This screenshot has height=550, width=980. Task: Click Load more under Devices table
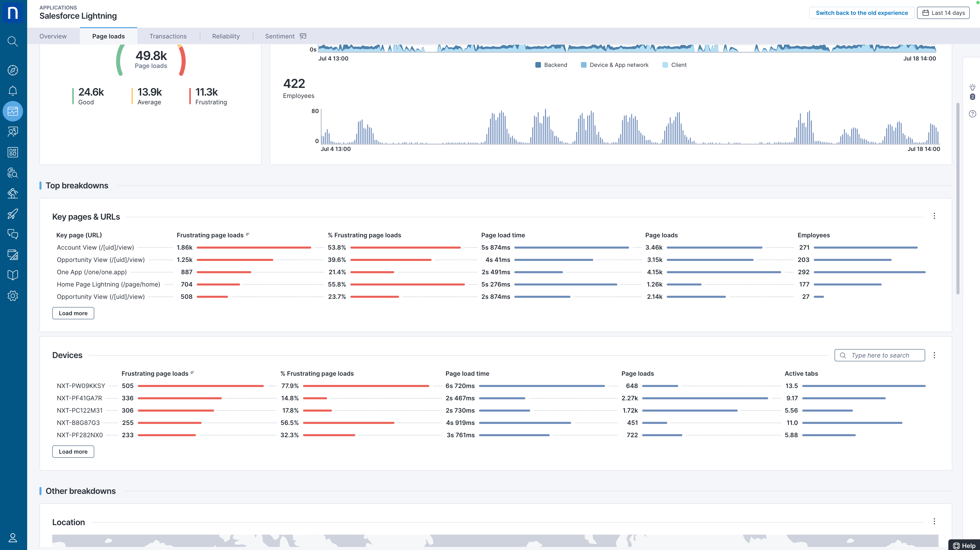73,451
